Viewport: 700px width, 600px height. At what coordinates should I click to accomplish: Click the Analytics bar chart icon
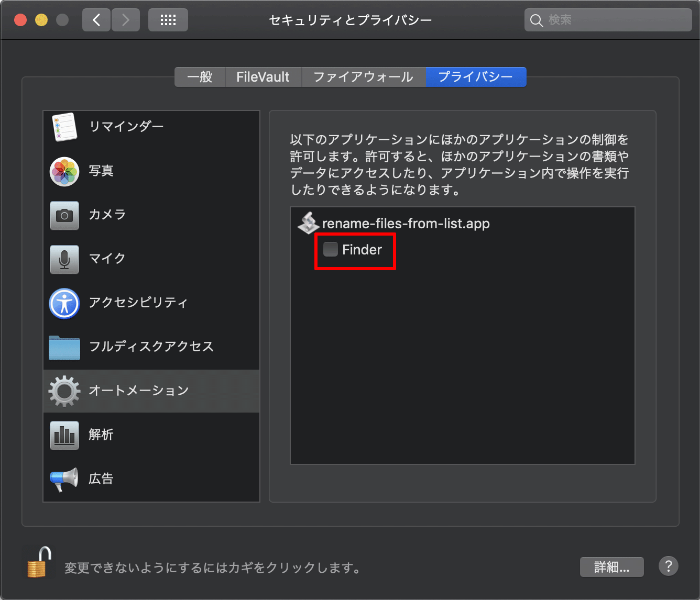[x=64, y=435]
